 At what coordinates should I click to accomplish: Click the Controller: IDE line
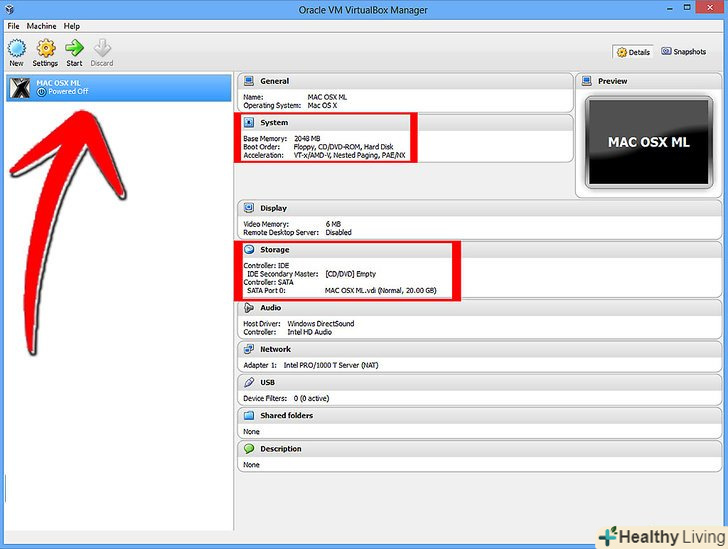(x=266, y=266)
